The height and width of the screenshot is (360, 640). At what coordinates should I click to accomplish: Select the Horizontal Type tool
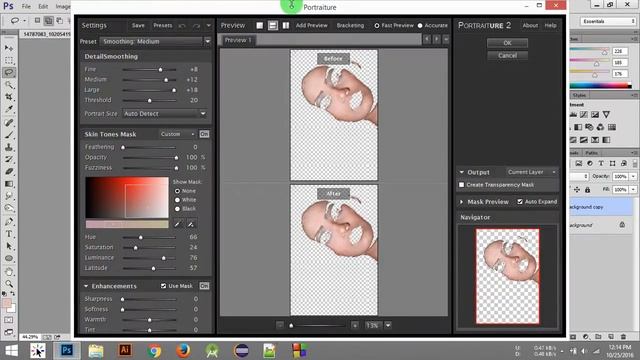pos(9,234)
